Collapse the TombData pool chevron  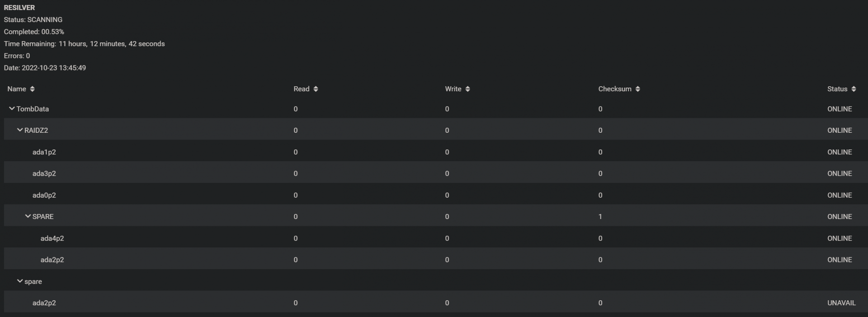[12, 108]
